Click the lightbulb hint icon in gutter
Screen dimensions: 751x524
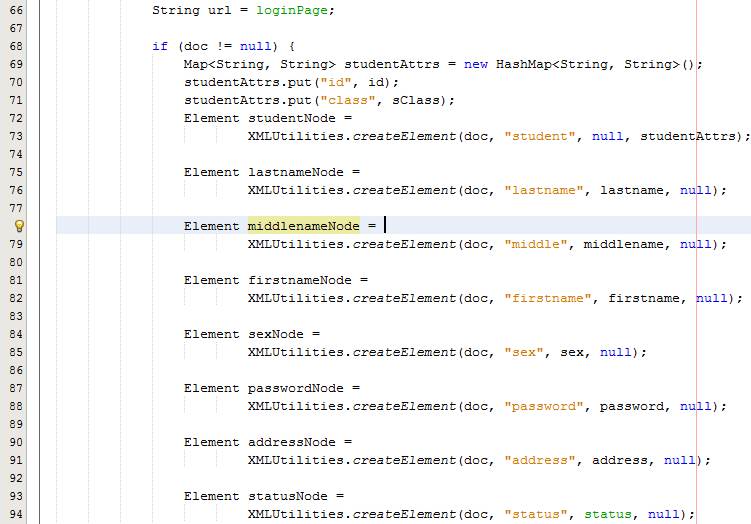point(19,226)
